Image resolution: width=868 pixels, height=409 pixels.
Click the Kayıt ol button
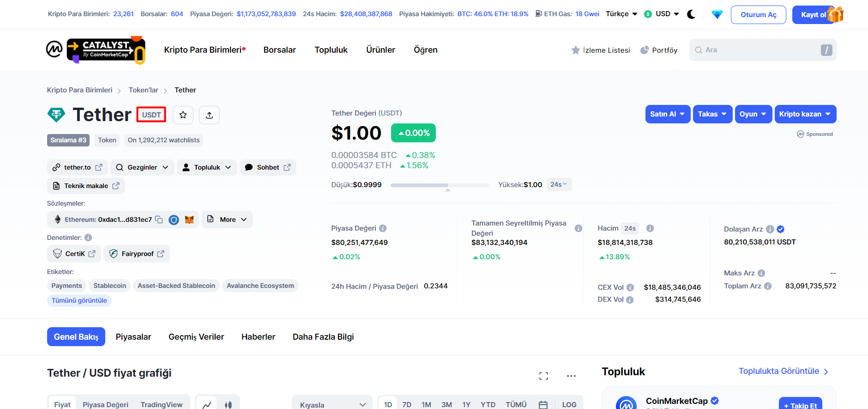(814, 15)
